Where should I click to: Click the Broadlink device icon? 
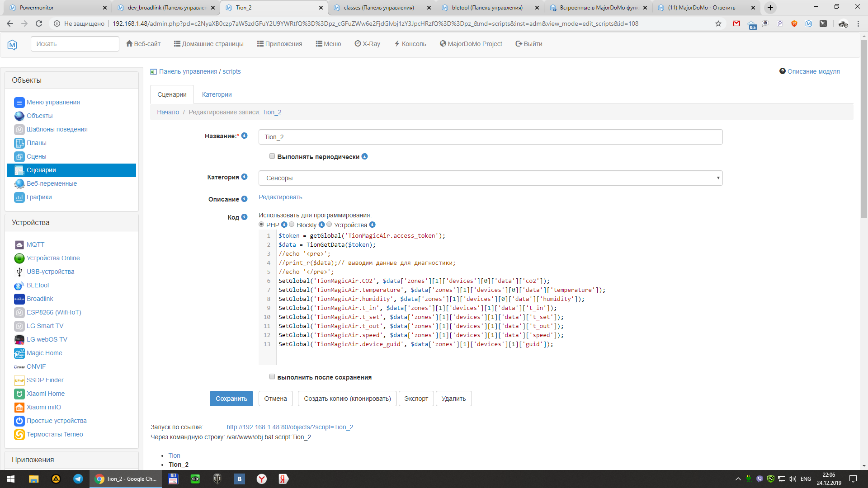click(x=19, y=299)
